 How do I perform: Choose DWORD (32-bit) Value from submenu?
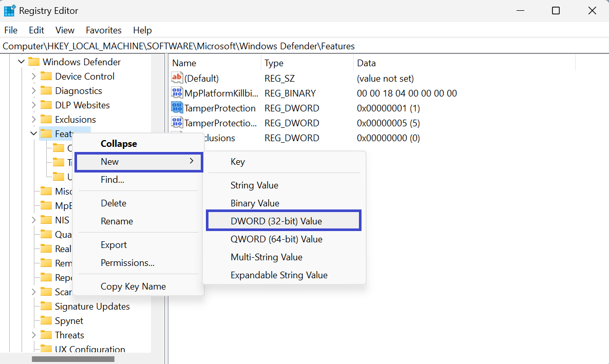click(x=276, y=221)
